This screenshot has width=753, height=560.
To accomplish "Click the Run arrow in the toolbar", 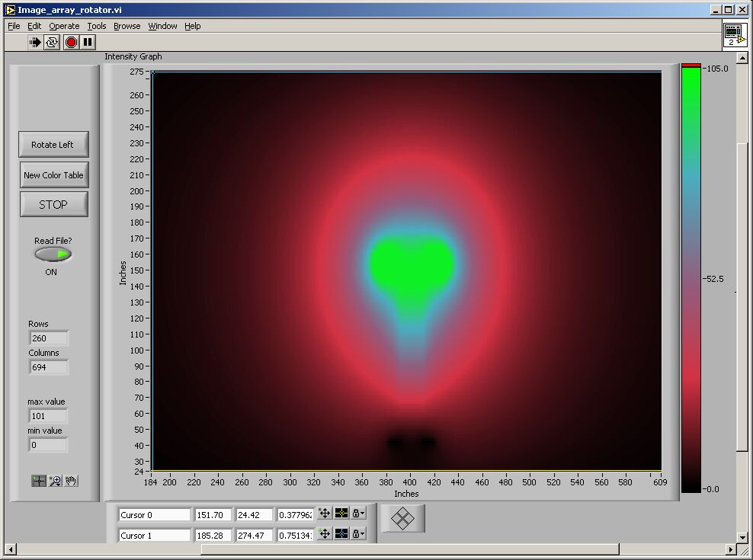I will click(35, 43).
